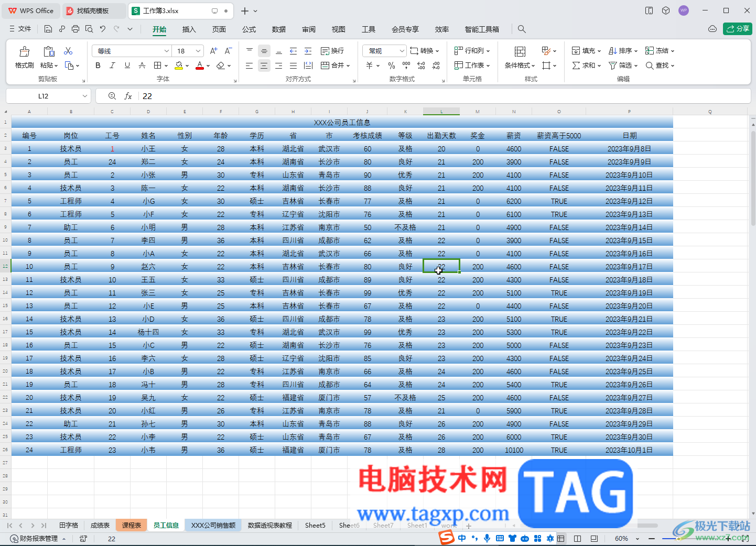Click the Sogou input method S icon
Screen dimensions: 756x546
tap(446, 537)
